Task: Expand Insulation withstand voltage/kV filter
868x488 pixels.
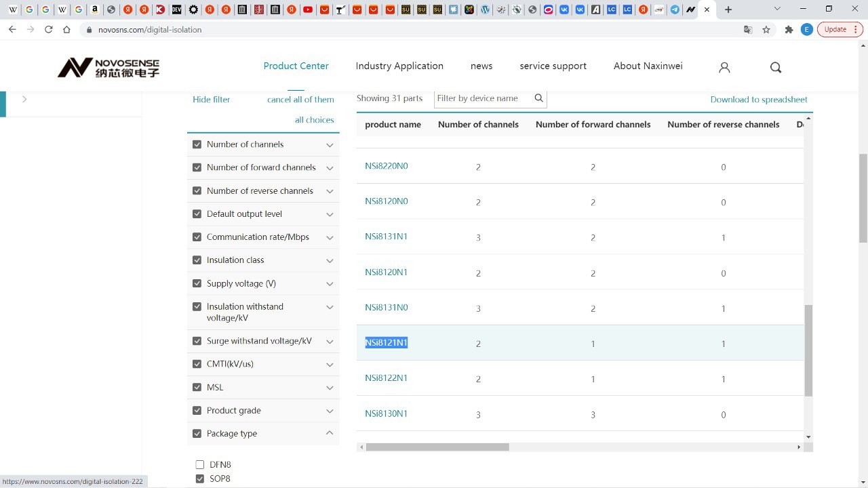Action: click(330, 307)
